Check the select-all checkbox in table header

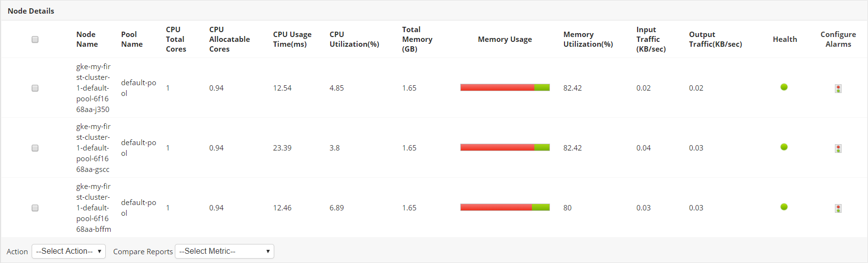click(35, 39)
